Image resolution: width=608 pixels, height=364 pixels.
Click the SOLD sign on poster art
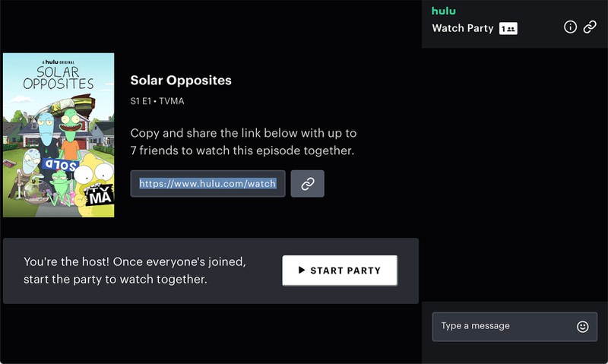[61, 165]
